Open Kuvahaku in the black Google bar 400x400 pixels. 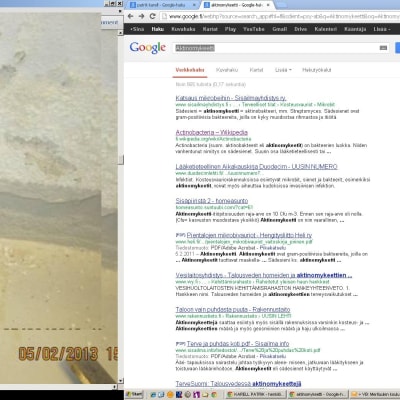click(x=183, y=29)
